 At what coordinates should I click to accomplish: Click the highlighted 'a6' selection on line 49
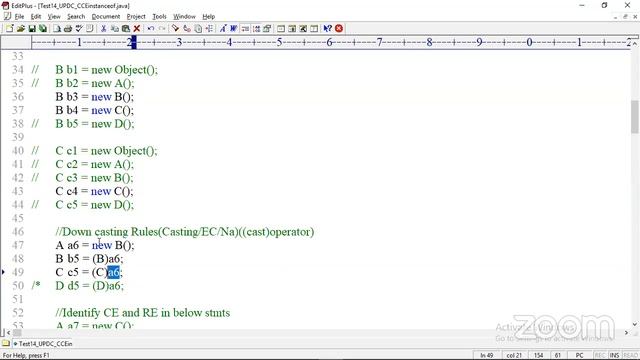[113, 272]
